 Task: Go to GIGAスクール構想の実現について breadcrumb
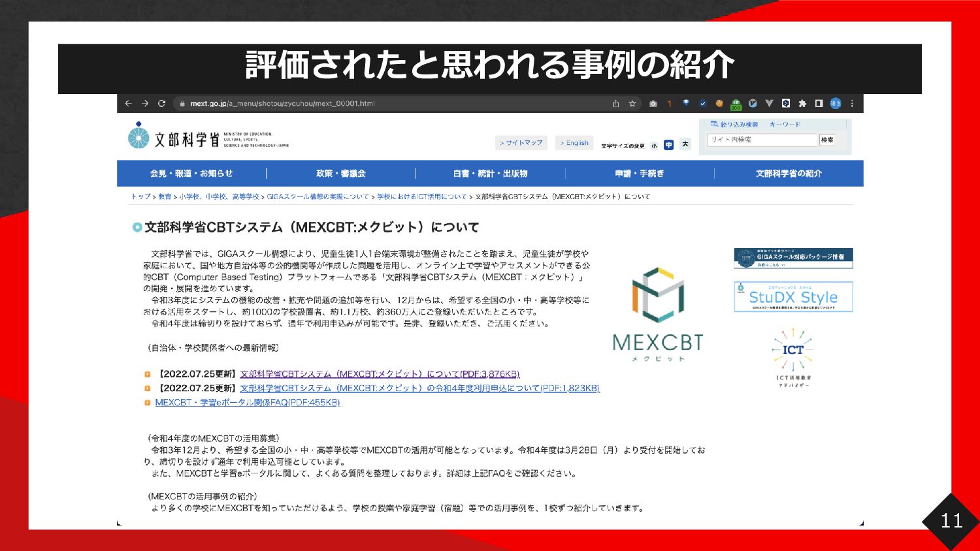pyautogui.click(x=318, y=197)
